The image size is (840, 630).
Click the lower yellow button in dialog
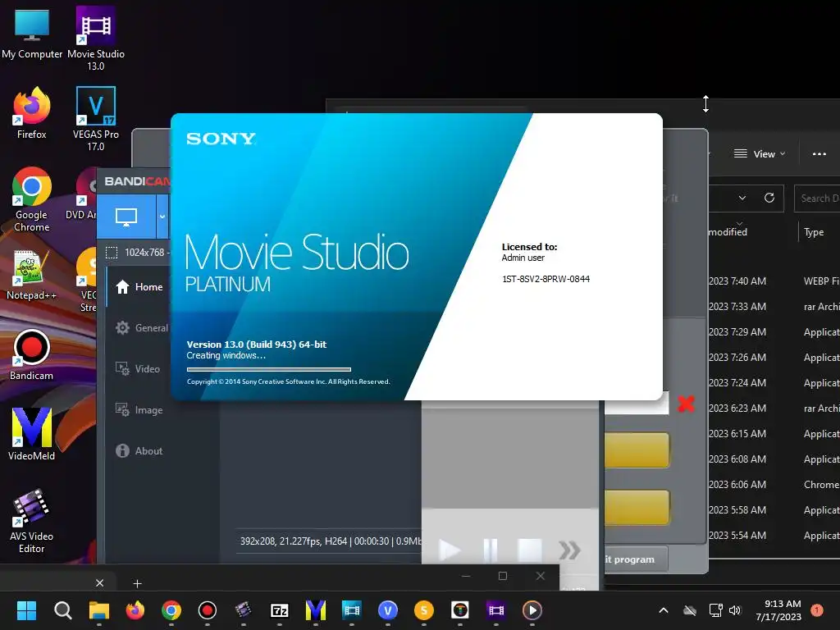tap(637, 507)
